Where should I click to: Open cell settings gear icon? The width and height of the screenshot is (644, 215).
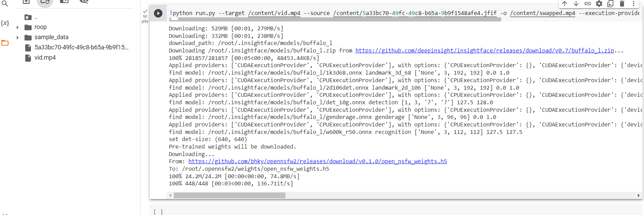point(599,4)
